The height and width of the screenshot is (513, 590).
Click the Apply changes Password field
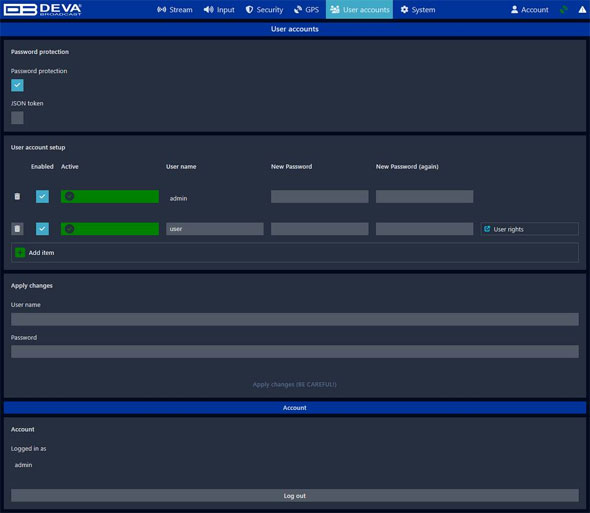pyautogui.click(x=295, y=352)
